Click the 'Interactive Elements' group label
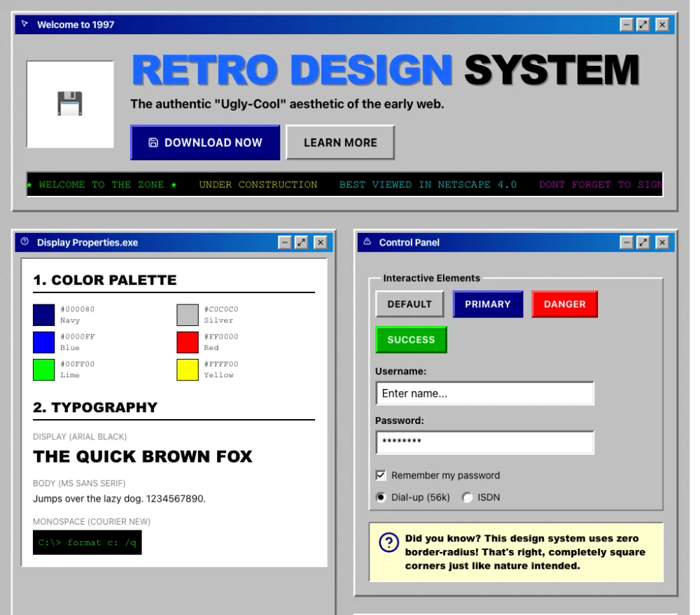Viewport: 700px width, 615px height. (431, 278)
